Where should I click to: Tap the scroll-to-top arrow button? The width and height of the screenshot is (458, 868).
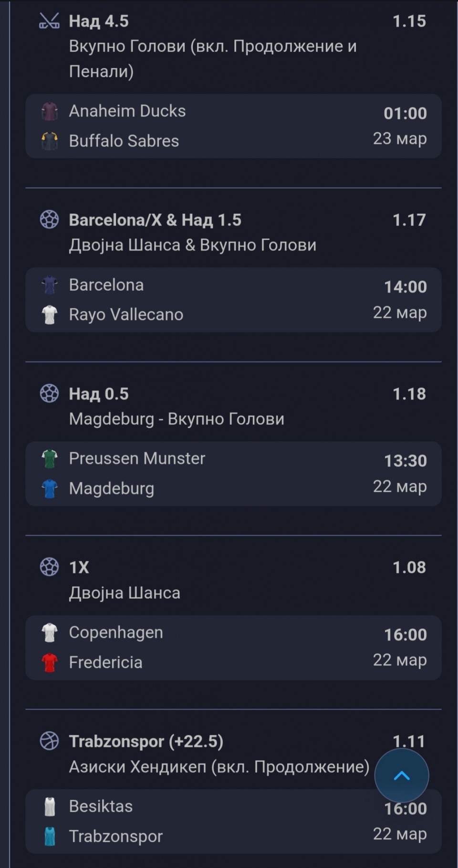402,775
